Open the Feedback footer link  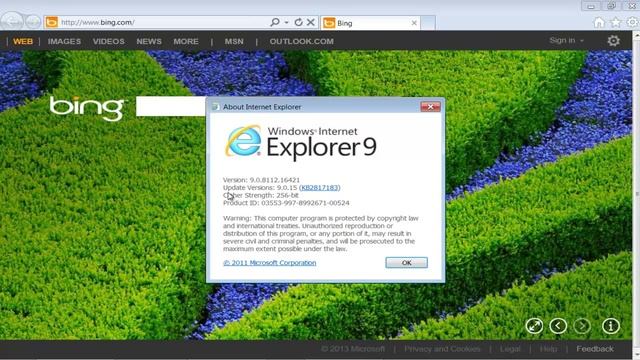(x=595, y=349)
